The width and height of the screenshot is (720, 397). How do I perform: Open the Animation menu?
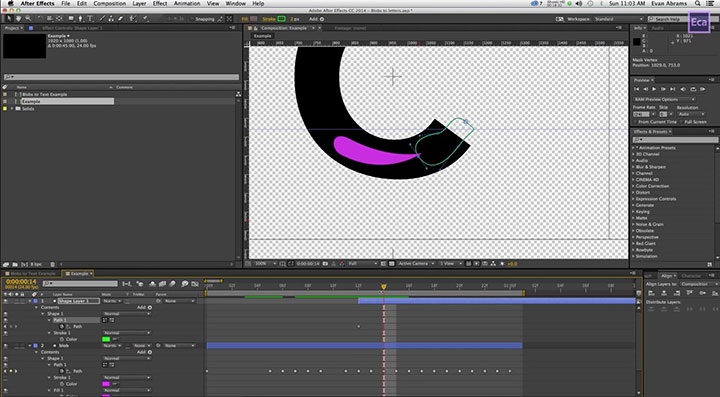pyautogui.click(x=187, y=3)
